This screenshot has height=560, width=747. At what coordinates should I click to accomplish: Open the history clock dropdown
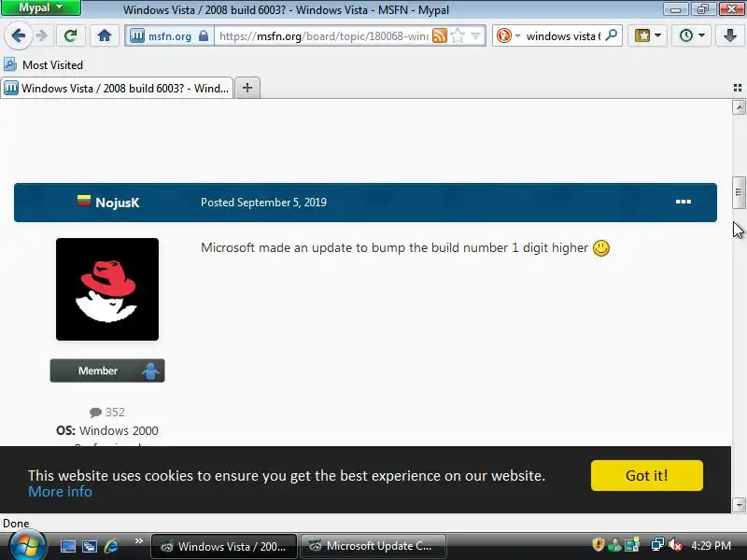click(691, 35)
